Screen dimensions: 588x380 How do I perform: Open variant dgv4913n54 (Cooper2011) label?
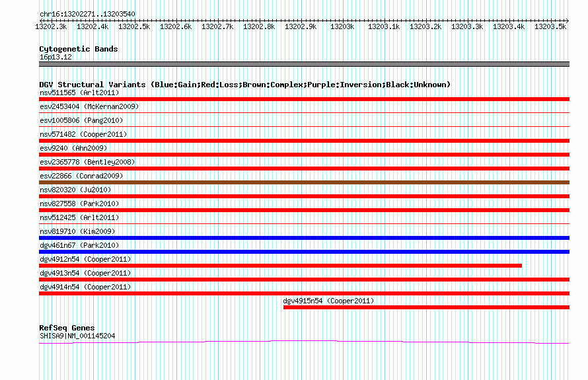(85, 273)
